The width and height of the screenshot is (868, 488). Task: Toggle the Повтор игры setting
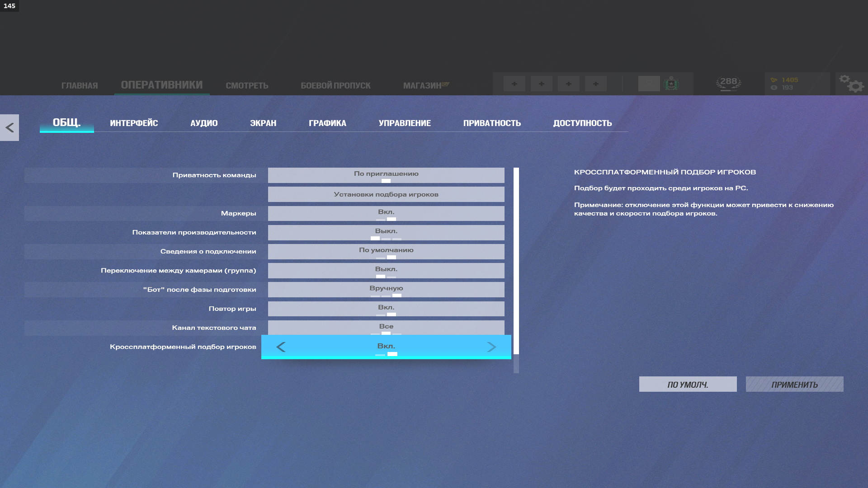pyautogui.click(x=386, y=309)
